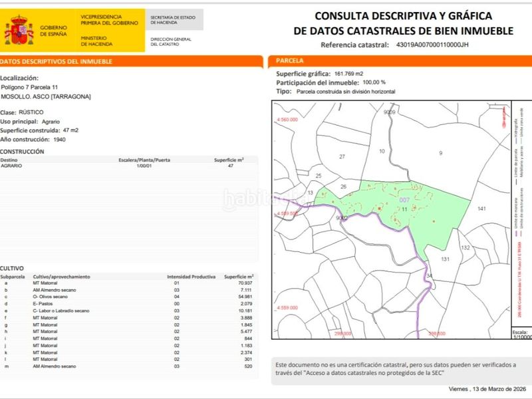Click the Superficie gráfica 161.769 m2 value
The width and height of the screenshot is (532, 399).
click(x=348, y=74)
